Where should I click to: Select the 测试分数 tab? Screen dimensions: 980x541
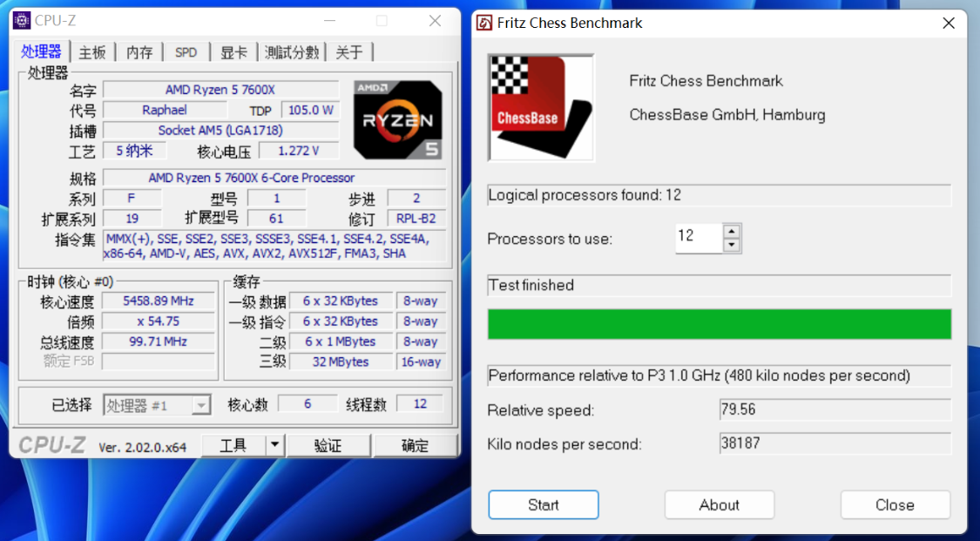[x=291, y=51]
